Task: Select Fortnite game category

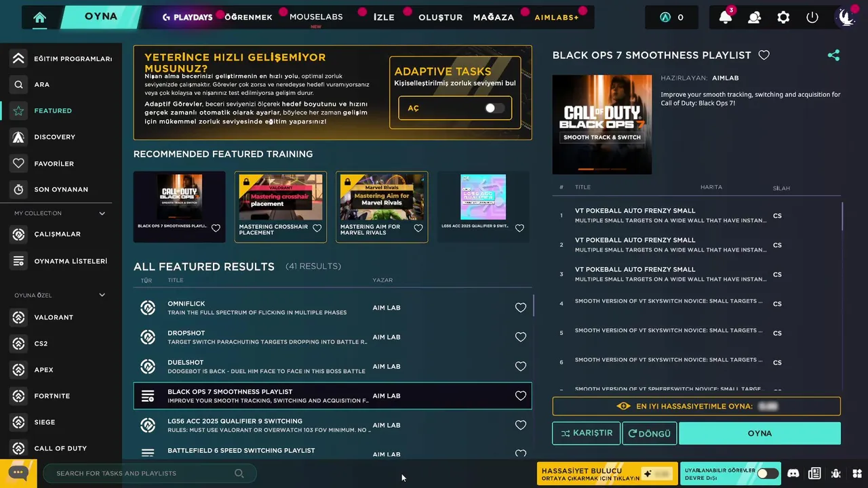Action: coord(61,396)
